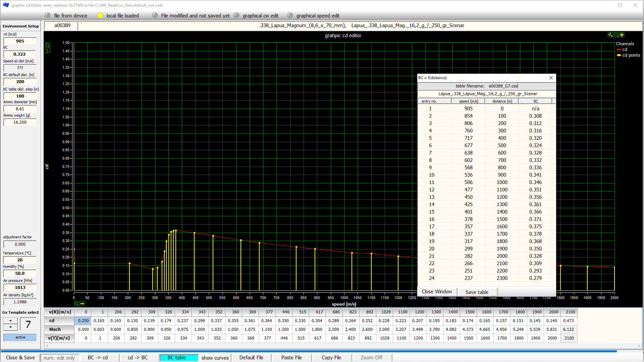
Task: Click the X-axis zoom magnifier icon below chart
Action: click(x=76, y=304)
